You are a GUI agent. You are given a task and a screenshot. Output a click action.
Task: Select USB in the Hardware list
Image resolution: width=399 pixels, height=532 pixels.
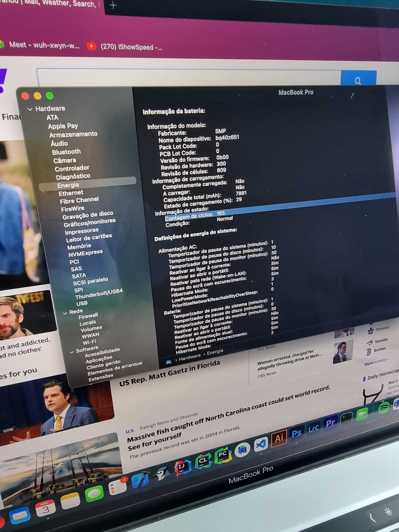coord(82,303)
